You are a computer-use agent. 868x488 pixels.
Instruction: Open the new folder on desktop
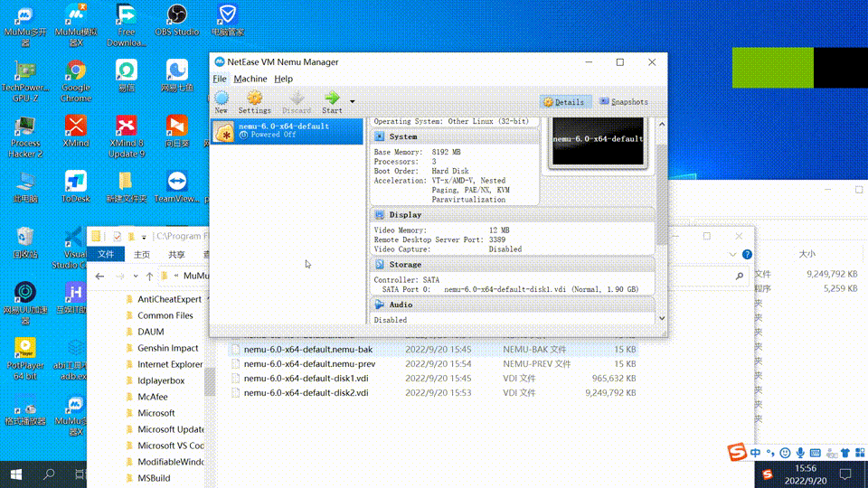(x=127, y=187)
